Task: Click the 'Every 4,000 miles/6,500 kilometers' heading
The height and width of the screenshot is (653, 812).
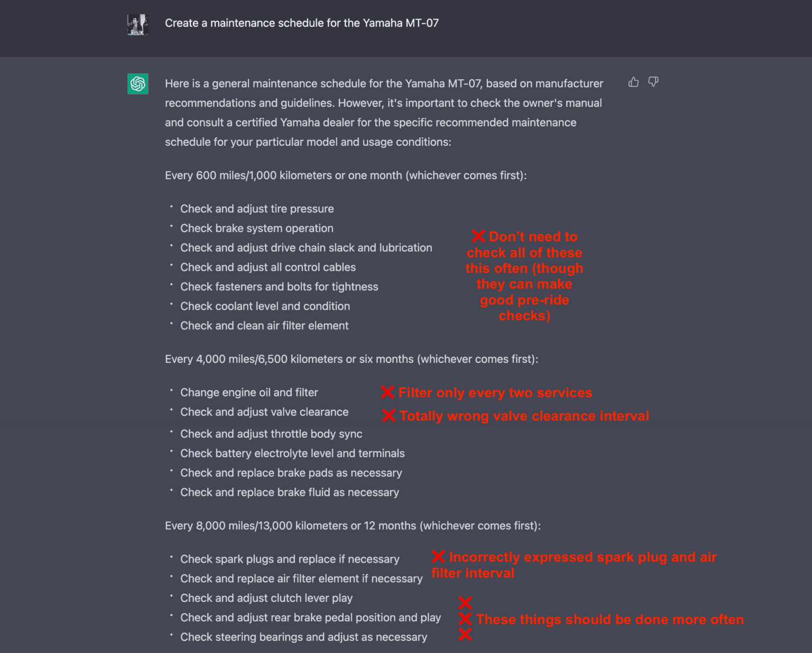Action: [352, 359]
